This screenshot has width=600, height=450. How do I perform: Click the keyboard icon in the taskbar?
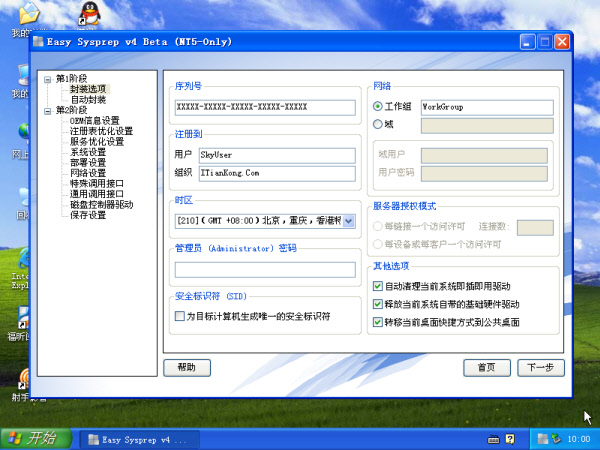point(493,439)
